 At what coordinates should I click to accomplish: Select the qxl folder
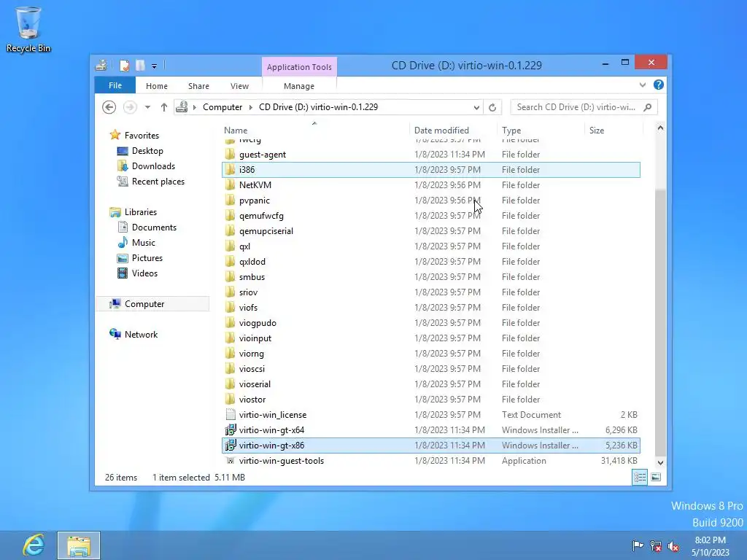pyautogui.click(x=244, y=246)
